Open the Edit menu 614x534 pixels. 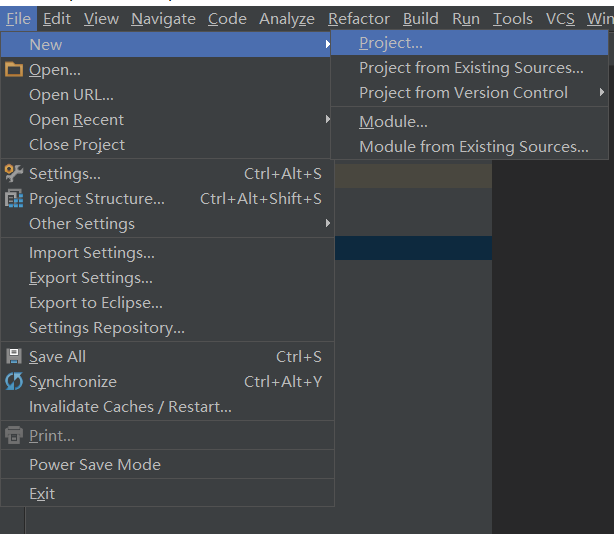[57, 19]
